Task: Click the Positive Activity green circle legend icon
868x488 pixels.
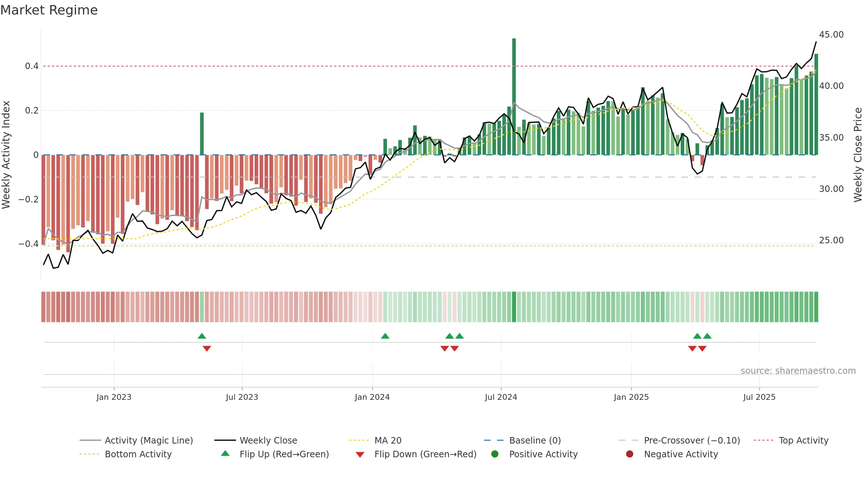Action: pyautogui.click(x=495, y=454)
